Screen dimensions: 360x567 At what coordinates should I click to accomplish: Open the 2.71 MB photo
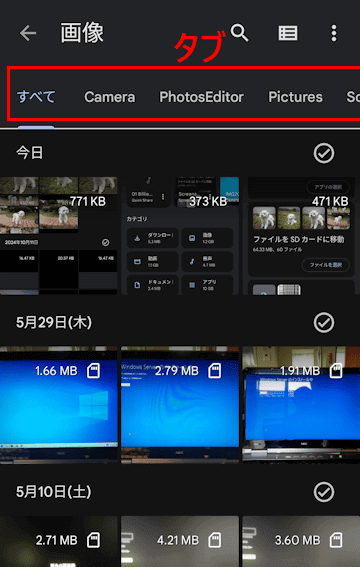tap(59, 541)
